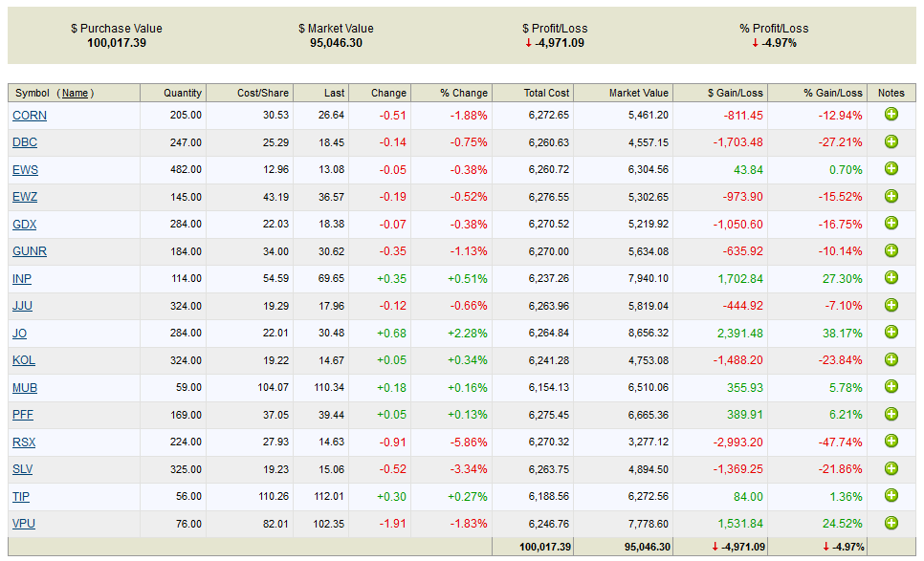
Task: Add a note to the EWZ holding
Action: pos(891,196)
